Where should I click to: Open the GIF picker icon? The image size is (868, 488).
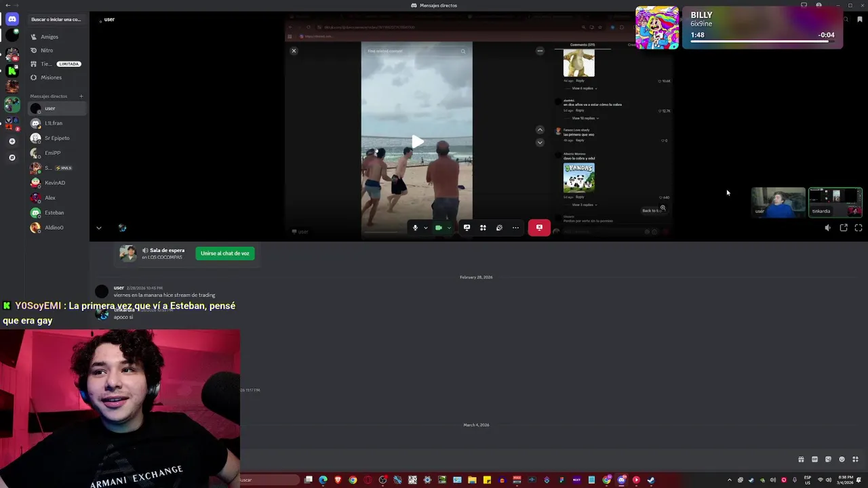[x=814, y=460]
